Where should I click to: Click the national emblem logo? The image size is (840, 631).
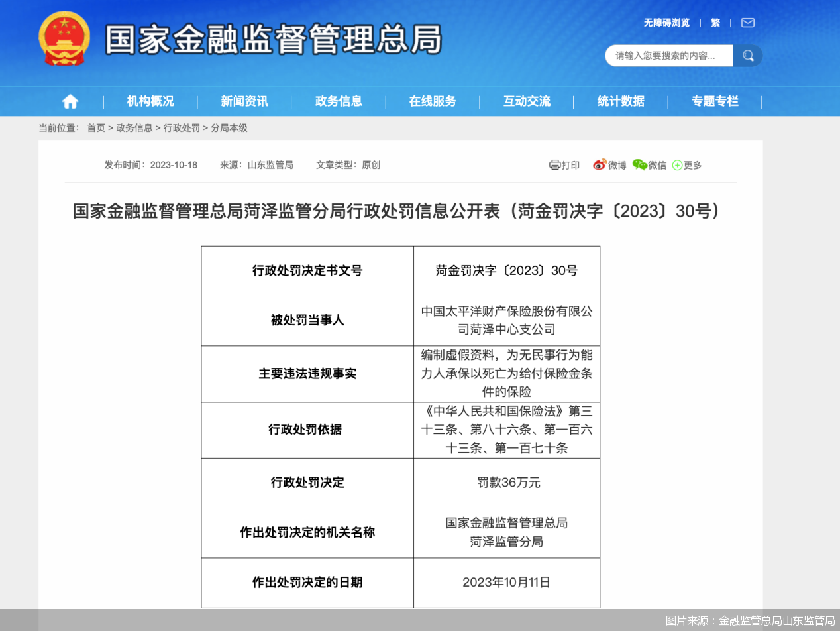(64, 38)
